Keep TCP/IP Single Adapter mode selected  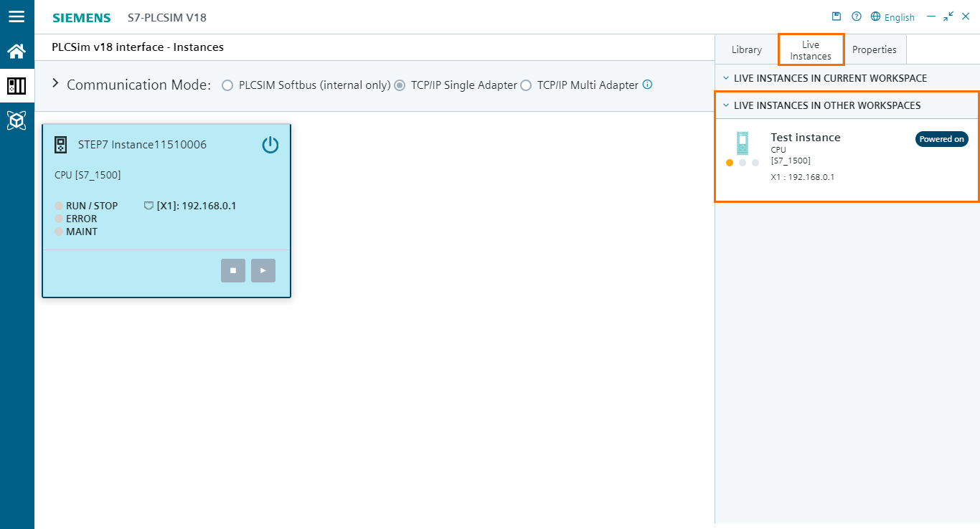point(400,85)
